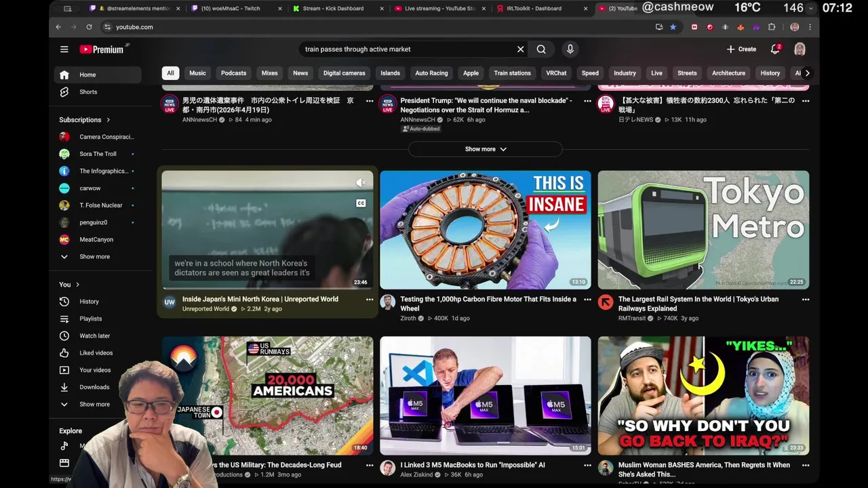
Task: Open the Playlists sidebar item
Action: coord(98,319)
